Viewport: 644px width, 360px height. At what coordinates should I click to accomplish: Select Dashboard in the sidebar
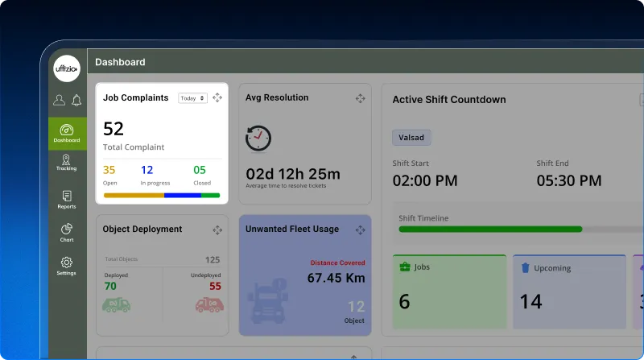pyautogui.click(x=67, y=134)
